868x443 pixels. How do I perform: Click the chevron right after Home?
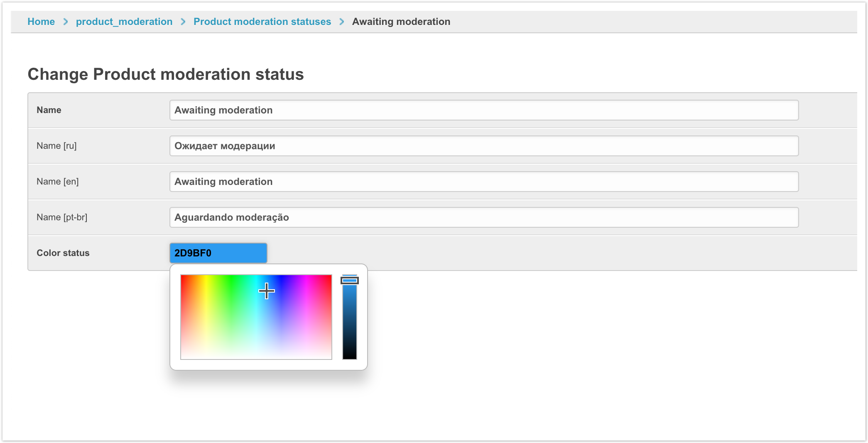(66, 22)
